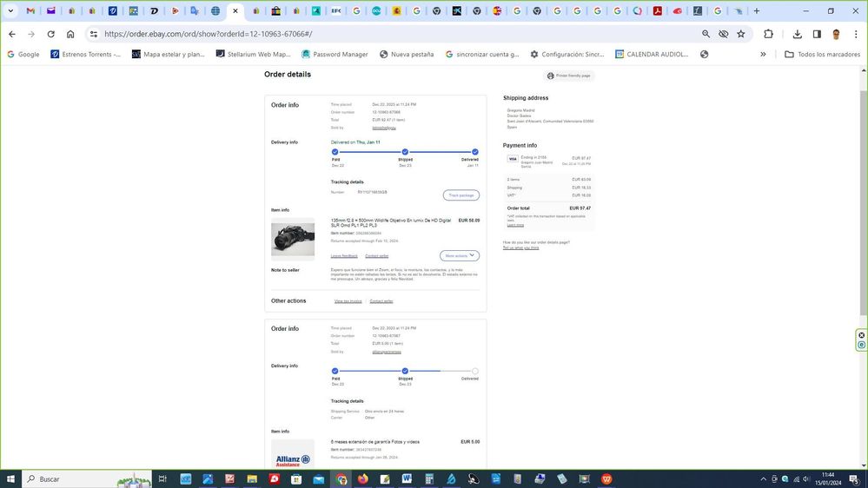Open the camera lens item thumbnail
868x488 pixels.
point(293,239)
